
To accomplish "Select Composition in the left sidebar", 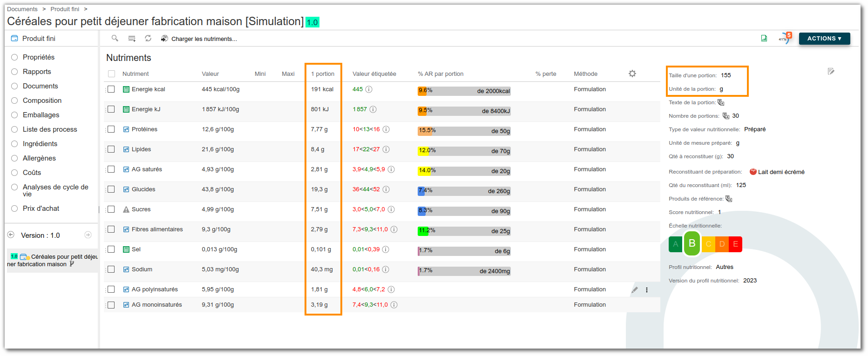I will (42, 101).
